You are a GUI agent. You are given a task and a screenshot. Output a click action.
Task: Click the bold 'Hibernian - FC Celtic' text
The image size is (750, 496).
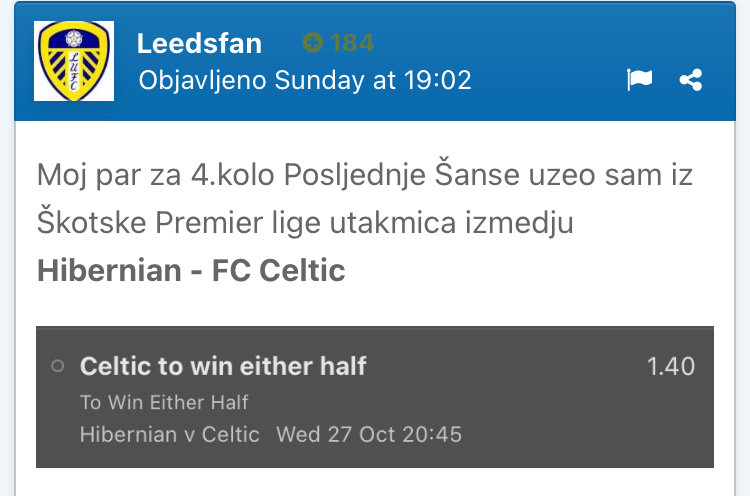(x=191, y=270)
